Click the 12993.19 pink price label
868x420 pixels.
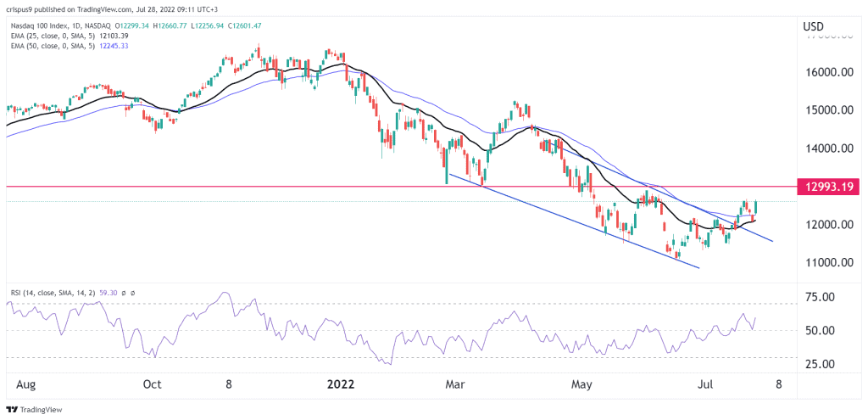click(828, 188)
